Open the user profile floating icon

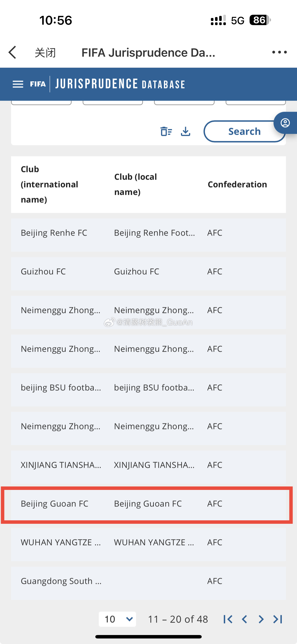[285, 123]
